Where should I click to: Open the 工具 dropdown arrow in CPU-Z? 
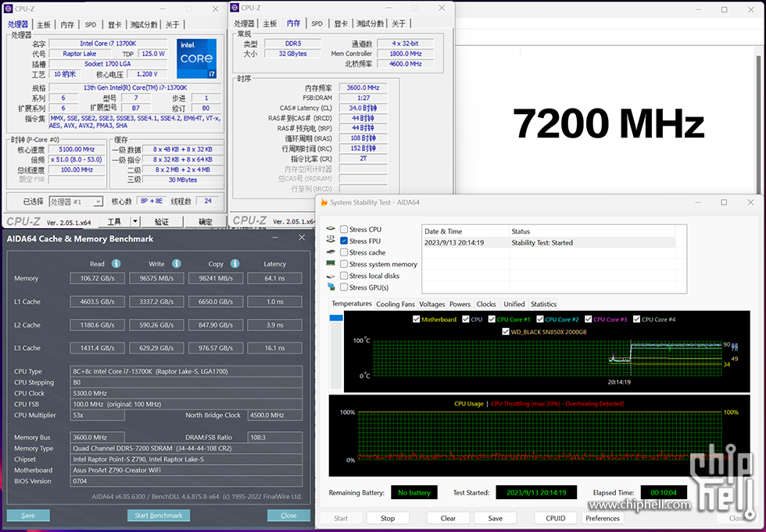(x=135, y=222)
